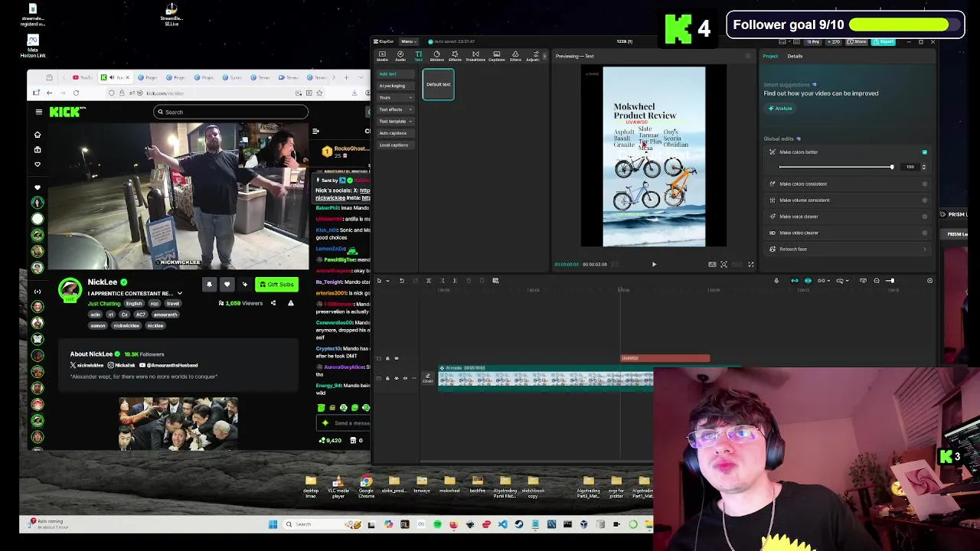This screenshot has width=980, height=551.
Task: Open the Media tab in CapCut
Action: coord(382,56)
